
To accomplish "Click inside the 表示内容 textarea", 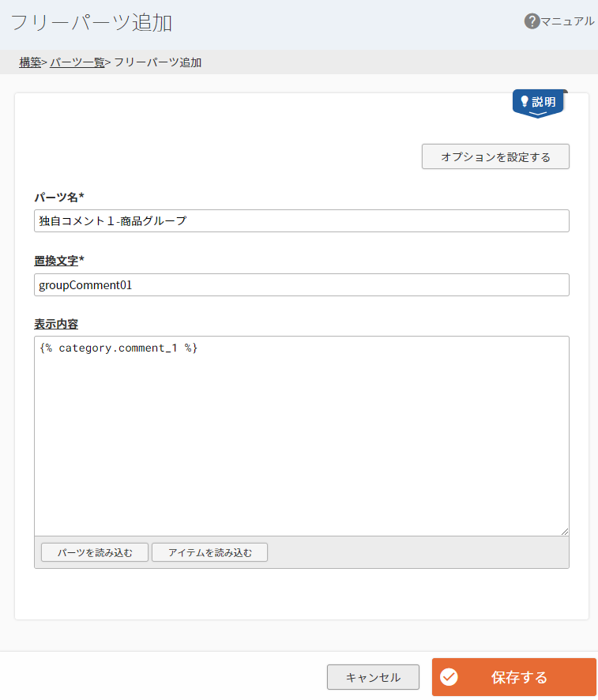I will tap(300, 435).
